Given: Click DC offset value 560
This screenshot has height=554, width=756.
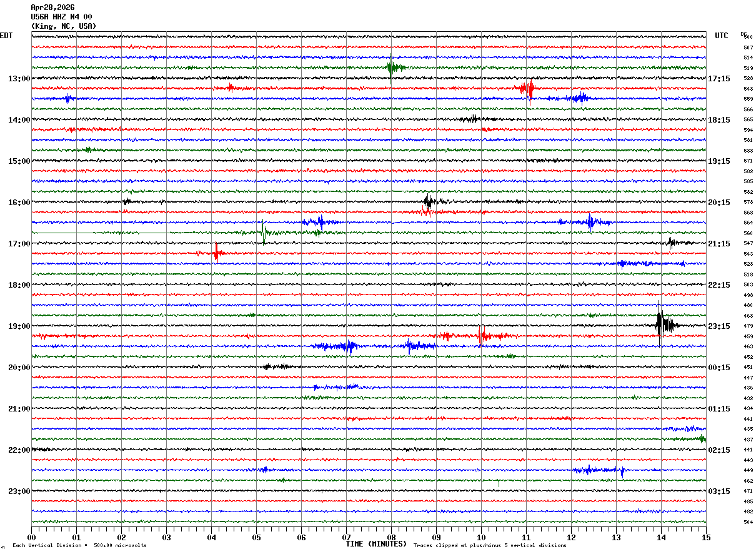Looking at the screenshot, I should [x=748, y=233].
